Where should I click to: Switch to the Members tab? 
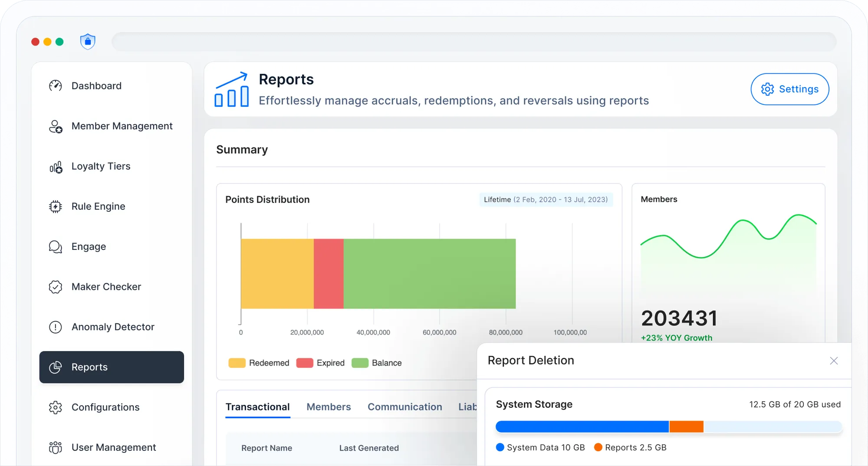tap(329, 407)
